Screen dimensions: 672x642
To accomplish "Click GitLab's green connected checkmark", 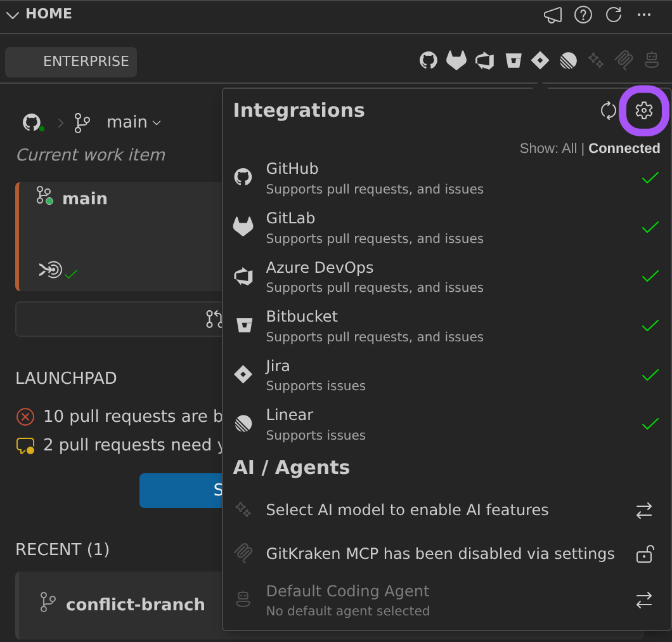I will tap(650, 227).
